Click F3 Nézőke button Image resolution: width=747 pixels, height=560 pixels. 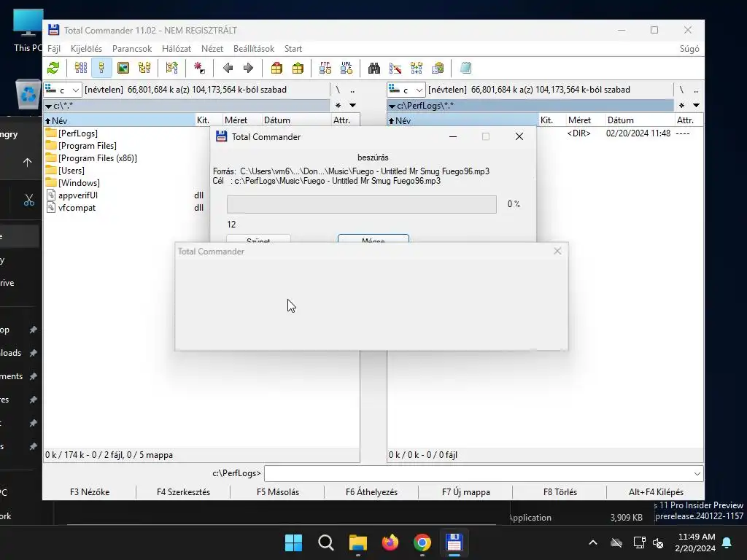[x=90, y=492]
